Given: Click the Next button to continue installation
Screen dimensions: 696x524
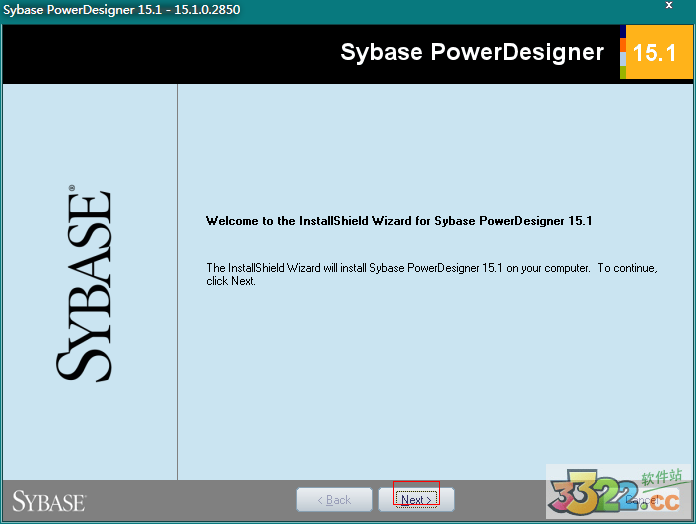Looking at the screenshot, I should [416, 500].
